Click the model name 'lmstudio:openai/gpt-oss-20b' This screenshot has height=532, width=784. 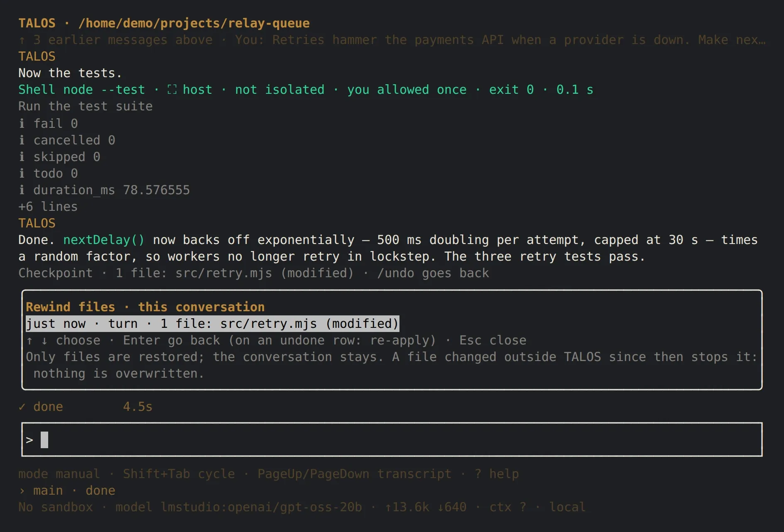[x=261, y=507]
